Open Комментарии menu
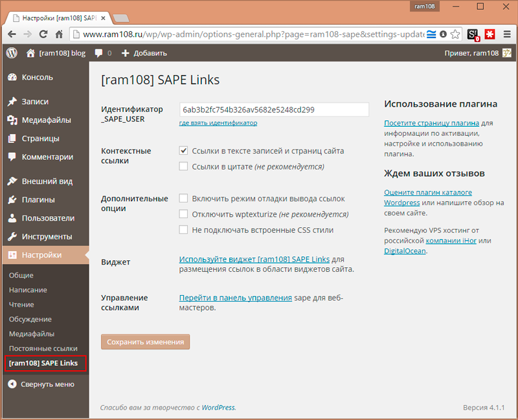518x420 pixels. pyautogui.click(x=46, y=157)
